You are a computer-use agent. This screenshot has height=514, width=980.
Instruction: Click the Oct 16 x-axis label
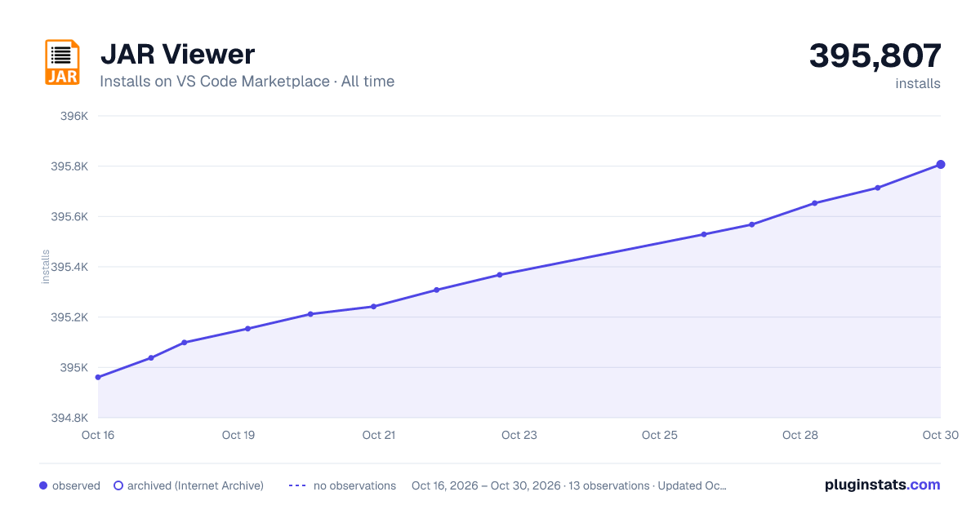point(98,435)
